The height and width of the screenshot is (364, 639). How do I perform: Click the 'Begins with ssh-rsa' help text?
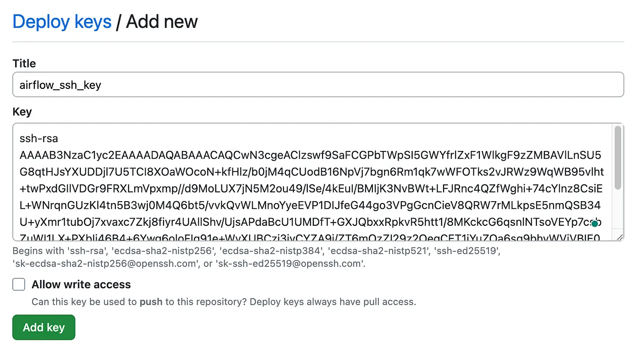tap(257, 257)
